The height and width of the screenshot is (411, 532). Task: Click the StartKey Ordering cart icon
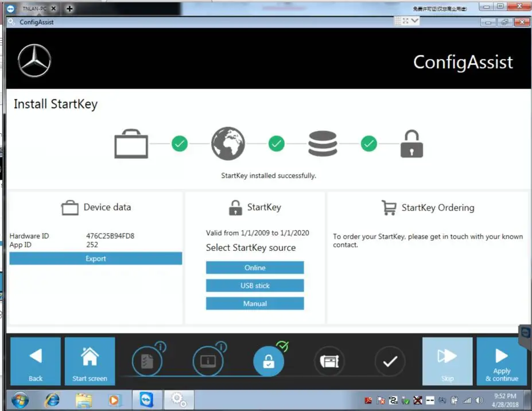[389, 207]
